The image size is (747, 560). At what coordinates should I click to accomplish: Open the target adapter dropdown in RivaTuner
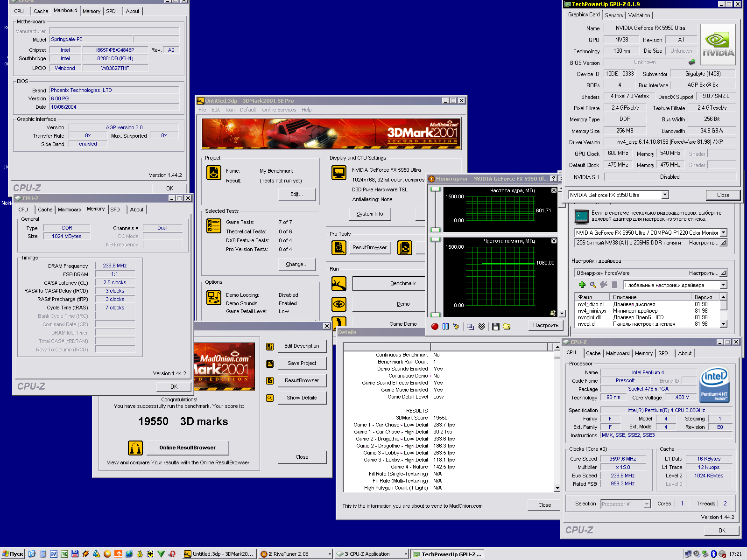click(723, 232)
